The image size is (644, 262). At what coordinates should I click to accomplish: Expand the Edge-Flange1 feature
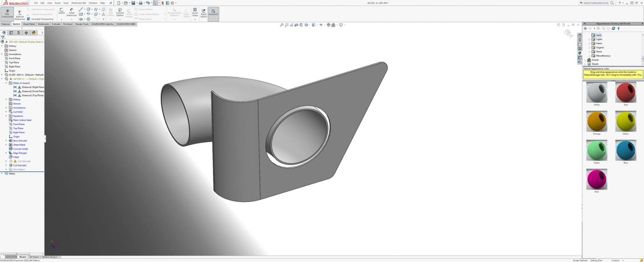click(6, 153)
